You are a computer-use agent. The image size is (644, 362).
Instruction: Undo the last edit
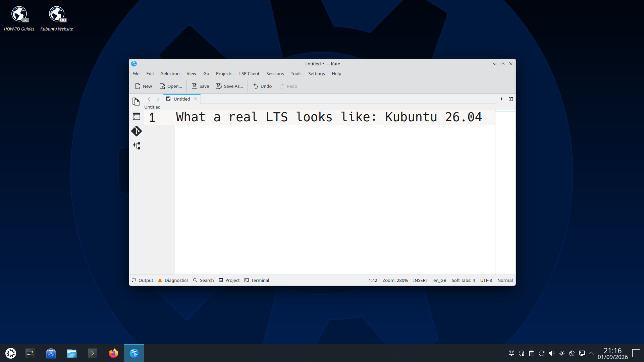point(262,86)
